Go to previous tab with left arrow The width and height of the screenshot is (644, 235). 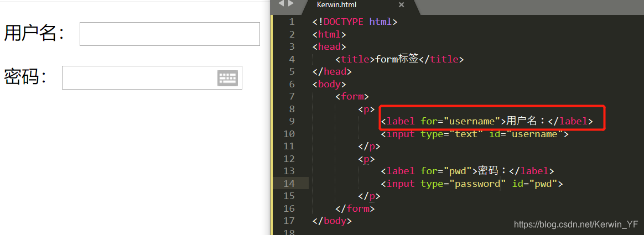tap(281, 4)
